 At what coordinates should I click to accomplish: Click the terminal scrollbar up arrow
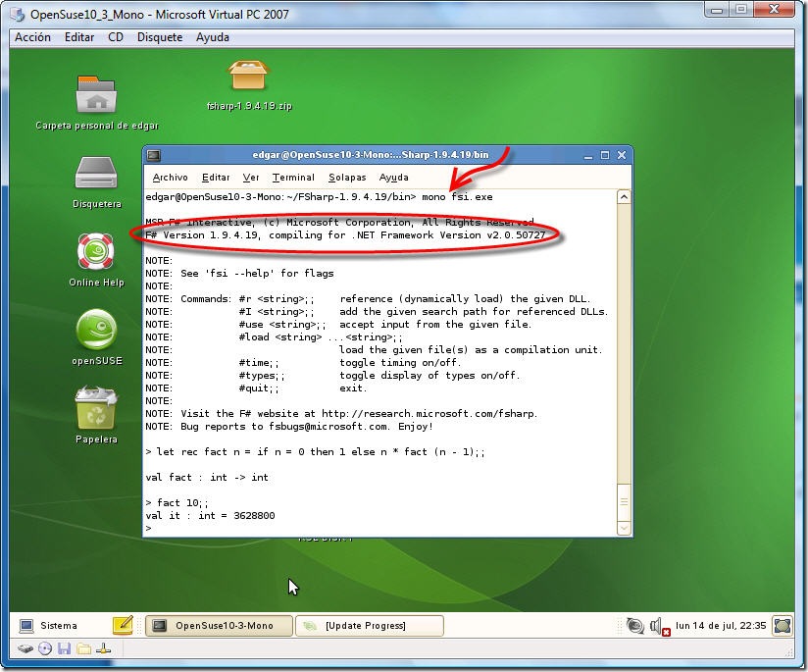click(624, 197)
